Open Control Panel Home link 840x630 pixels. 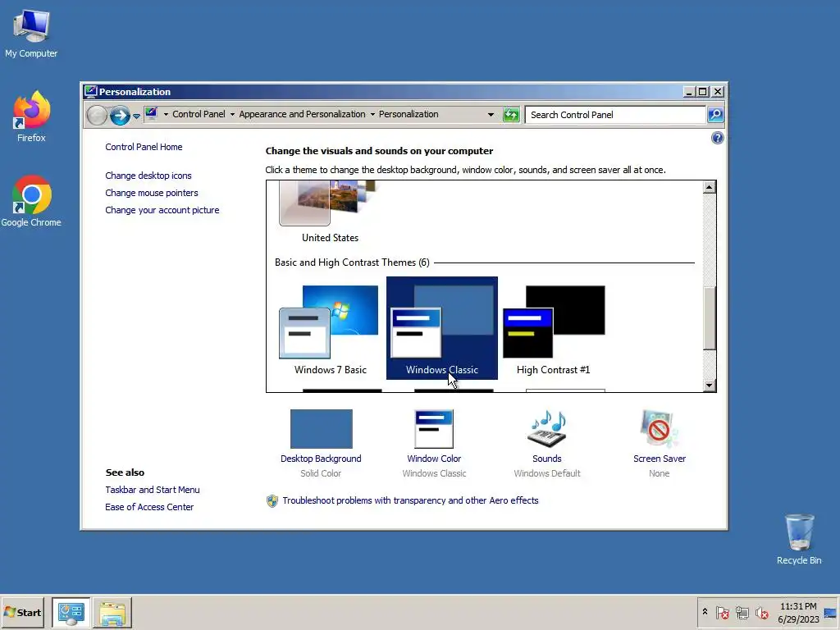click(144, 147)
